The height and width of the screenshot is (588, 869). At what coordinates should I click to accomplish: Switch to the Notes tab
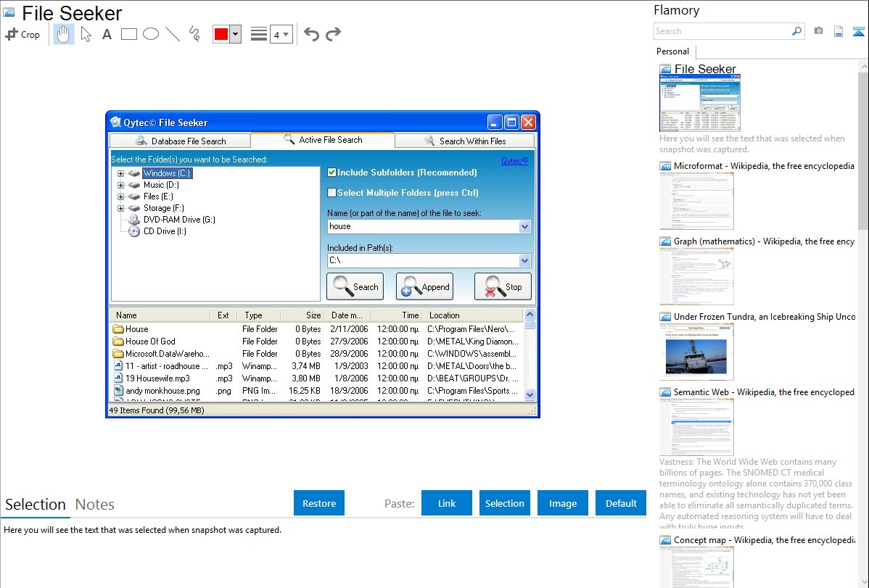[95, 505]
